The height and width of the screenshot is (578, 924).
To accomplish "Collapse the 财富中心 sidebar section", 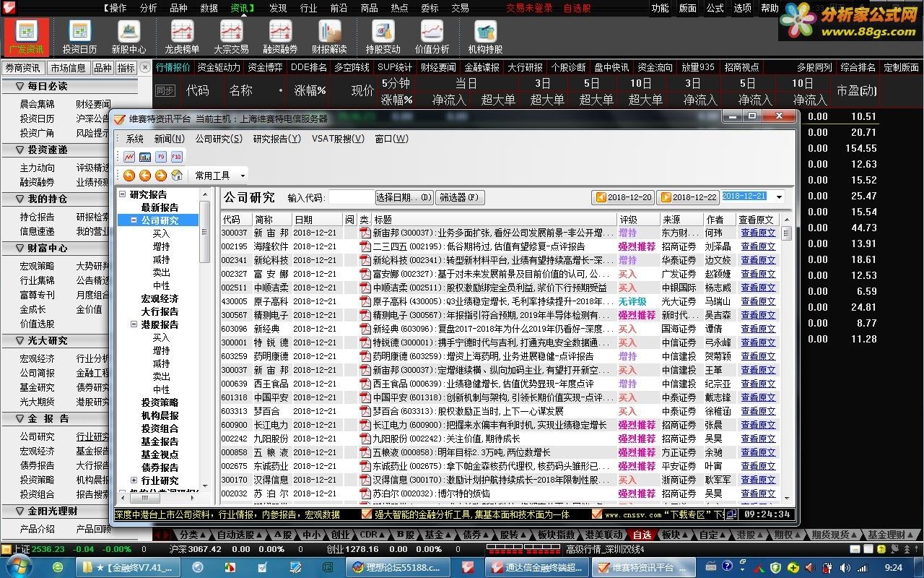I will point(19,248).
